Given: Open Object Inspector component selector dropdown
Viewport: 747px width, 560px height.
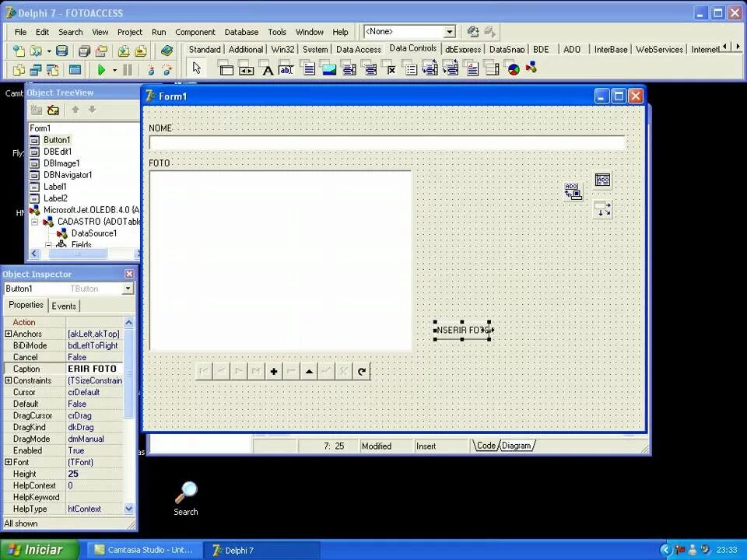Looking at the screenshot, I should pos(128,289).
